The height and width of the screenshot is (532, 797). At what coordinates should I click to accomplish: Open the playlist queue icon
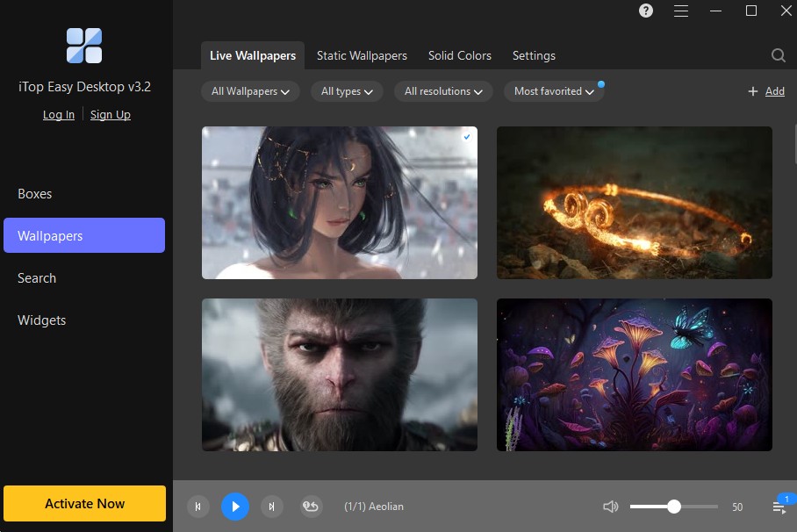779,507
